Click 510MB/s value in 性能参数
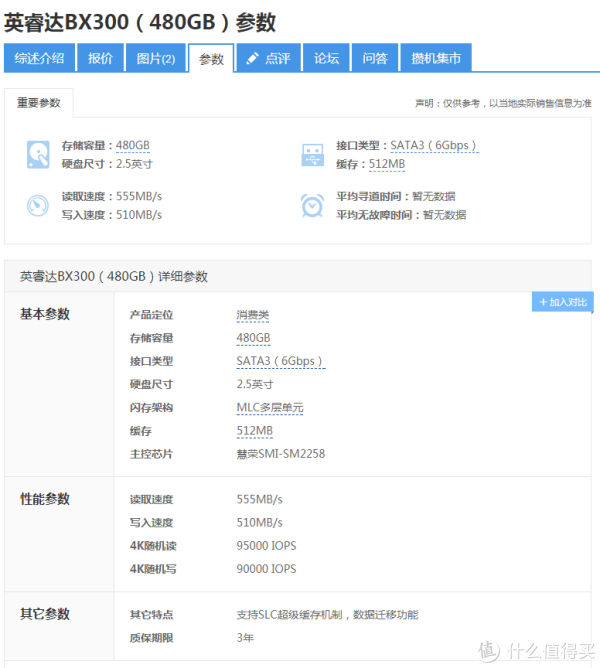Viewport: 600px width, 668px height. click(260, 523)
